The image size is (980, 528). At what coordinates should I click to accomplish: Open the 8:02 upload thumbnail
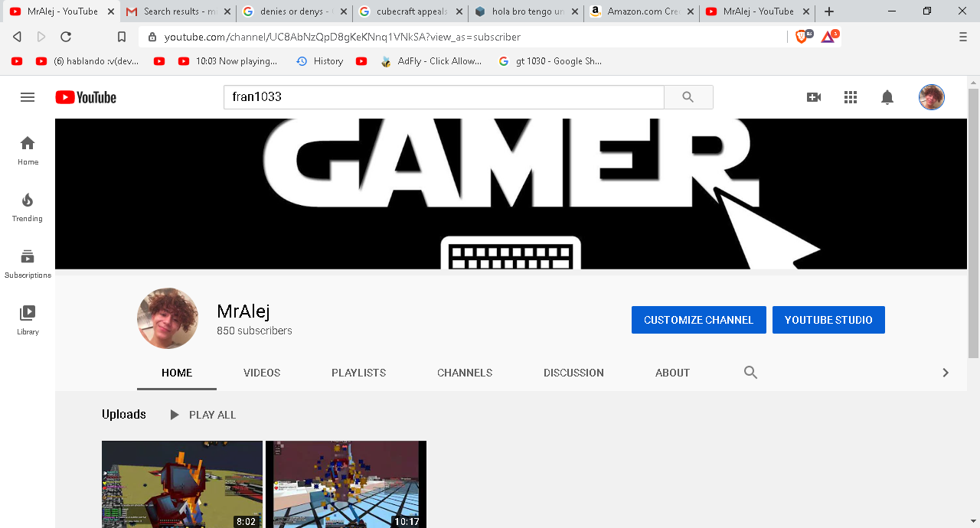coord(182,484)
